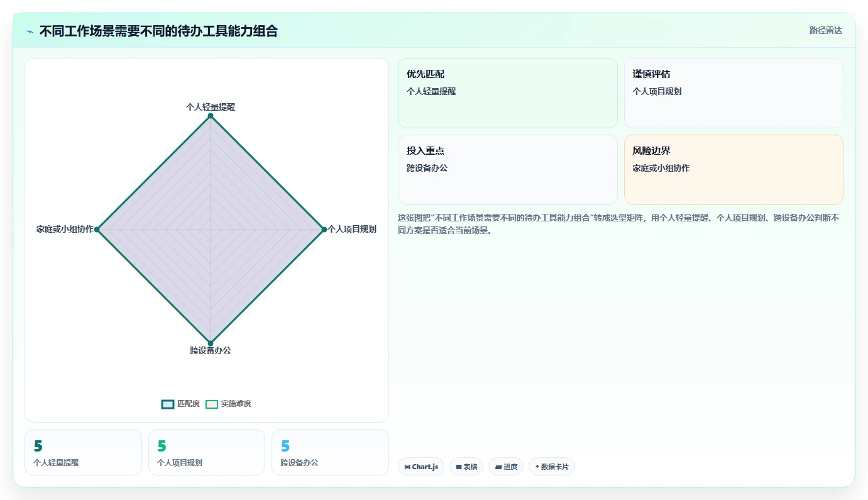Select the 风险边界 card
This screenshot has width=868, height=500.
(x=733, y=170)
